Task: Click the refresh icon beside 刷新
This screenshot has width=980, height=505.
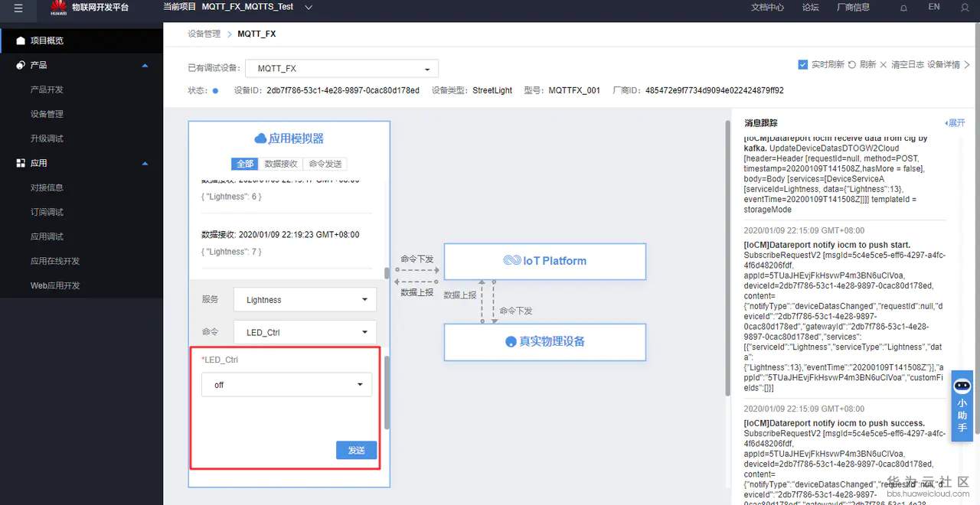Action: 852,65
